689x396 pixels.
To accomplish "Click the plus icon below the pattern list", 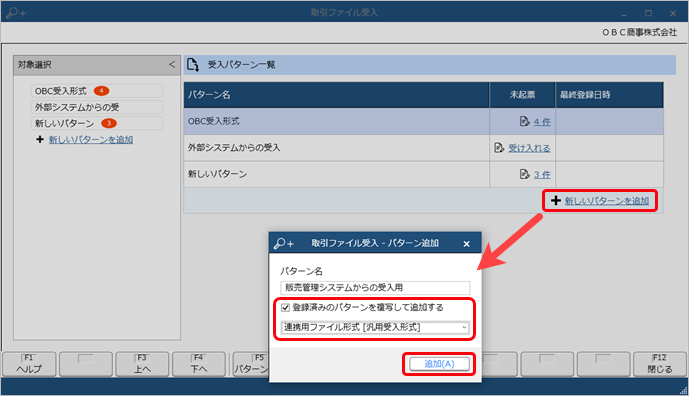I will point(556,200).
